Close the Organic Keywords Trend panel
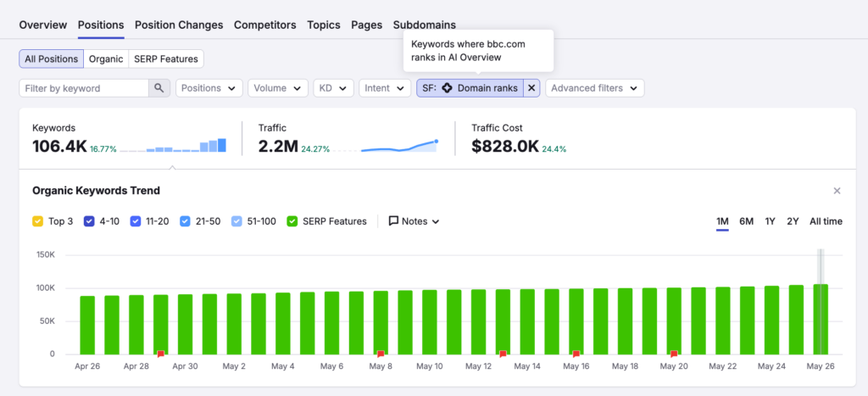Viewport: 868px width, 396px height. tap(837, 191)
